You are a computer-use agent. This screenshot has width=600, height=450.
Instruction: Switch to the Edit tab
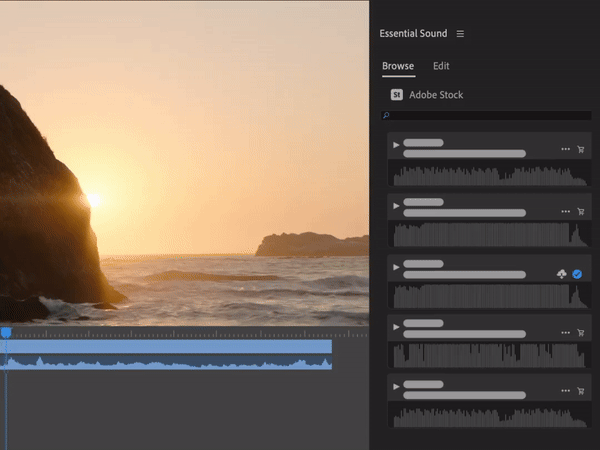click(441, 66)
